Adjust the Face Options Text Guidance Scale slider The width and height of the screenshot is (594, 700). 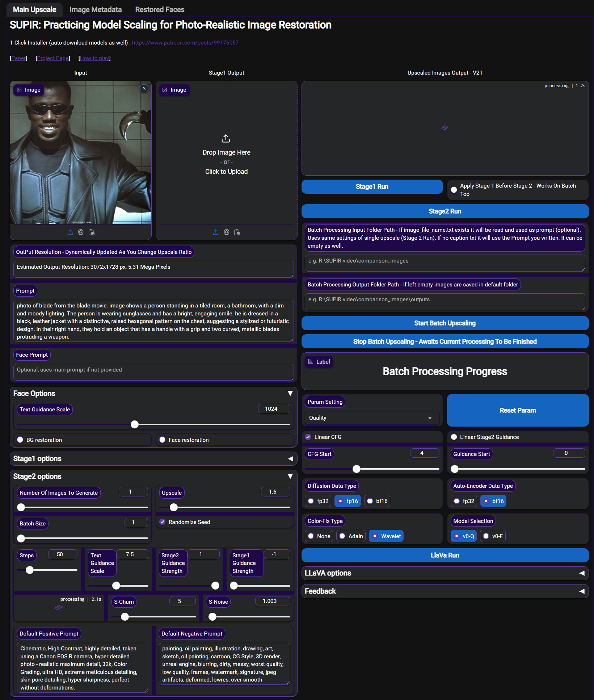click(153, 424)
